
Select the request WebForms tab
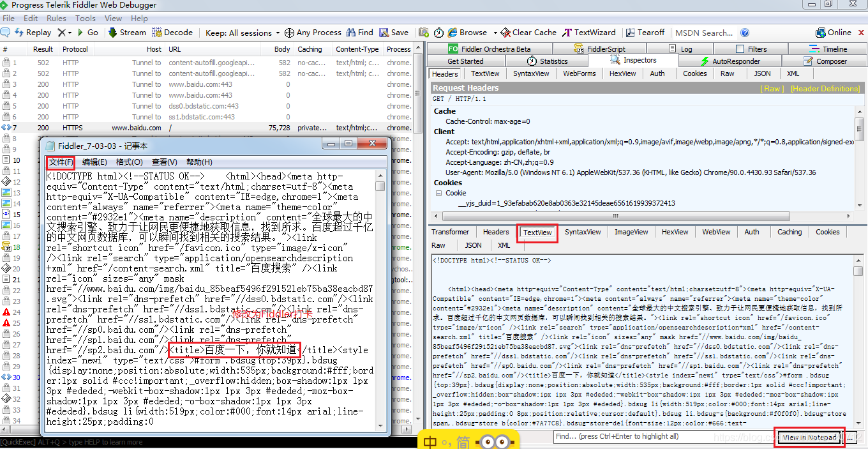pyautogui.click(x=579, y=73)
